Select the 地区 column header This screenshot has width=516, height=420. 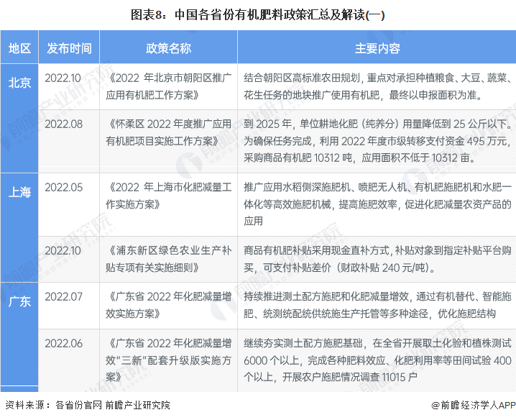(x=19, y=48)
